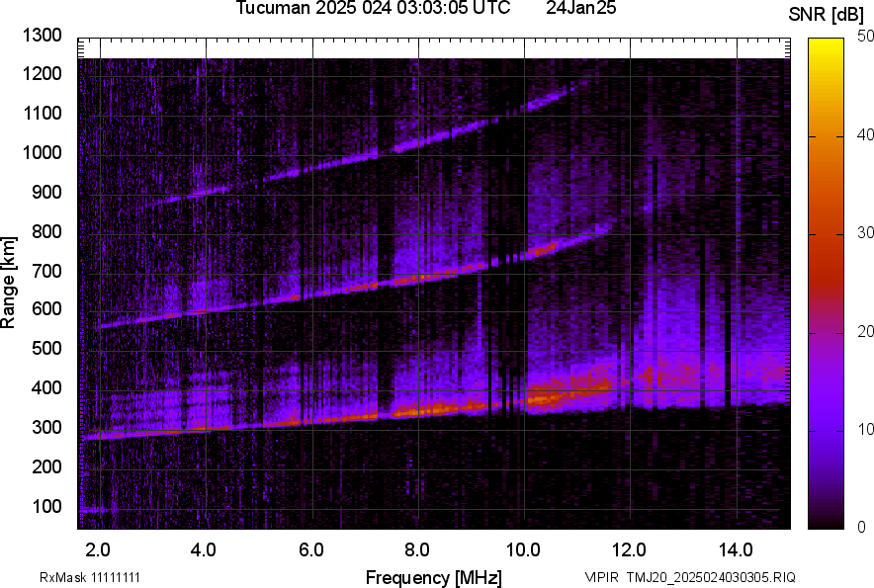Click the Tucuman timestamp title text
Viewport: 874px width, 588px height.
coord(373,9)
